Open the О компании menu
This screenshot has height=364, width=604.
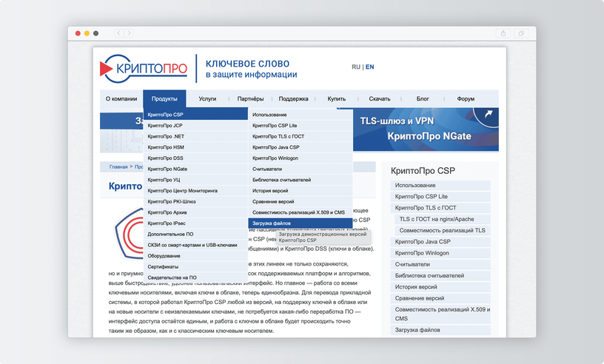click(121, 98)
